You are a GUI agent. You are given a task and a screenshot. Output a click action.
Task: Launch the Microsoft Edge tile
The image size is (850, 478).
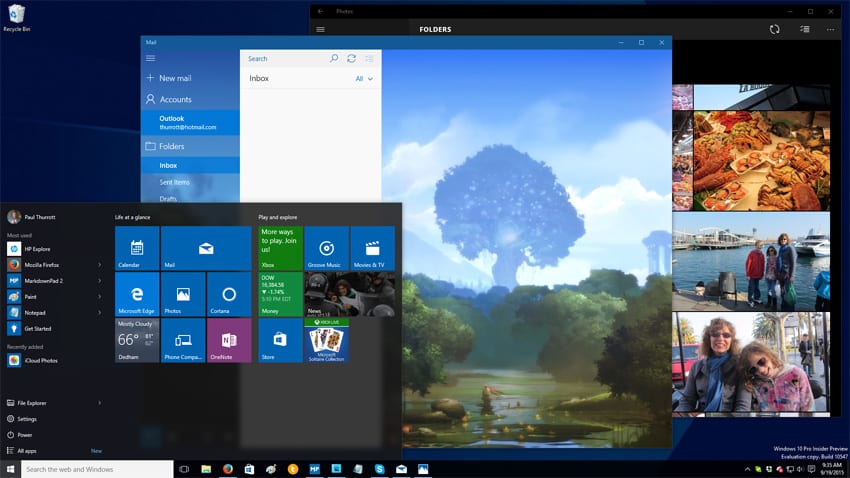[137, 294]
